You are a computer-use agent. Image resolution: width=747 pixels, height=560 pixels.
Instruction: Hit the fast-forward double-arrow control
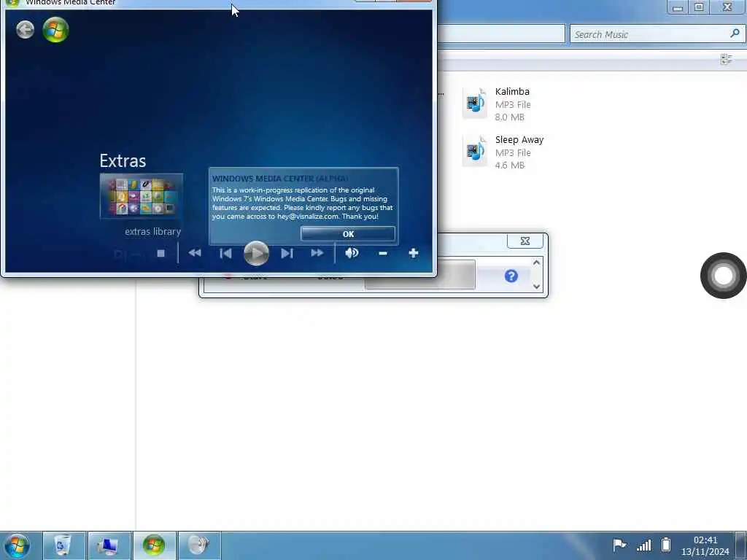[x=317, y=253]
